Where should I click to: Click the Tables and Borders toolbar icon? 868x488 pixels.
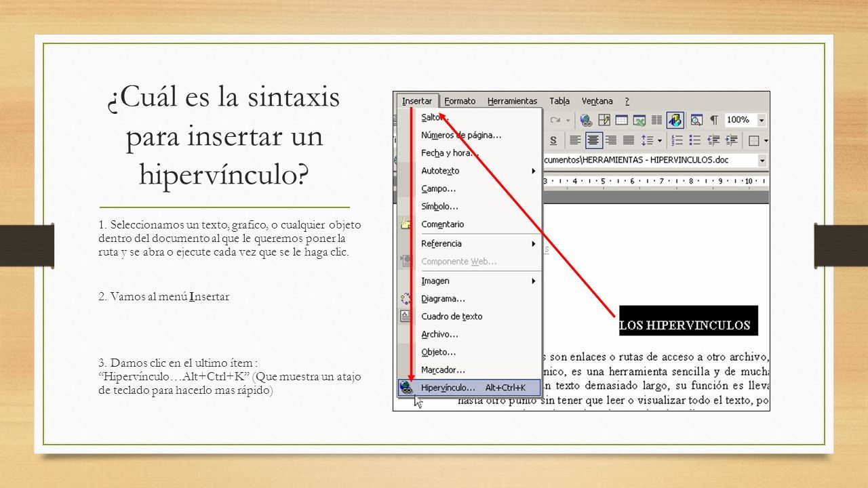[x=604, y=120]
